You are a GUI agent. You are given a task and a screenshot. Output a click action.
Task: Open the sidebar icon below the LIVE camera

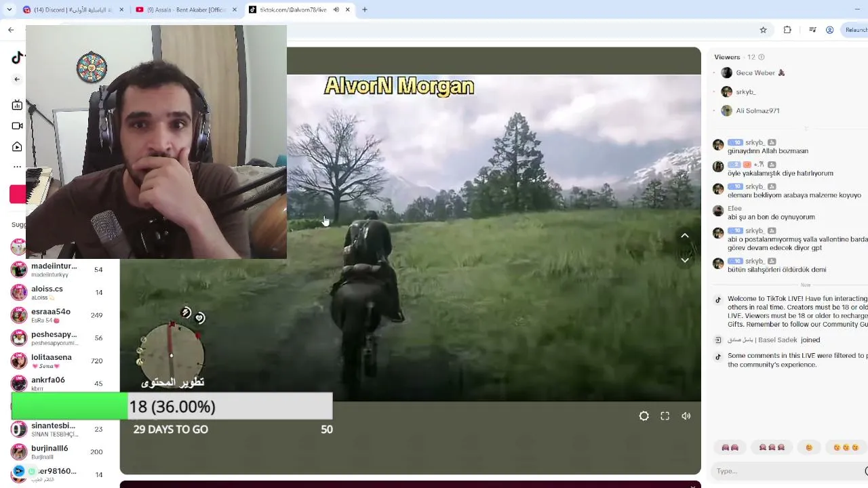pyautogui.click(x=17, y=146)
